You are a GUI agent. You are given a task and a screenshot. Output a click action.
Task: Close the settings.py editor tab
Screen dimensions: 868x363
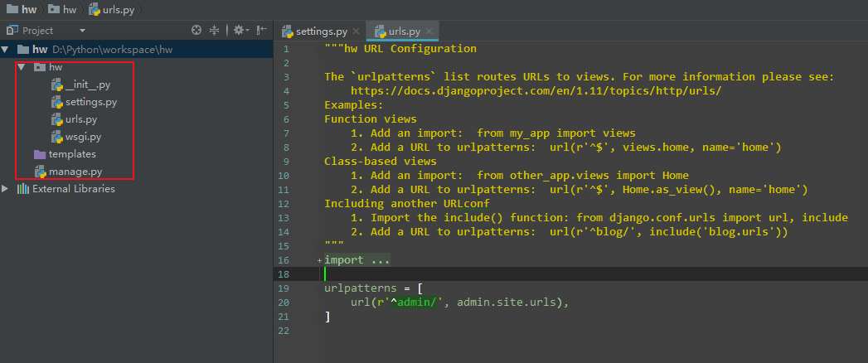[356, 31]
